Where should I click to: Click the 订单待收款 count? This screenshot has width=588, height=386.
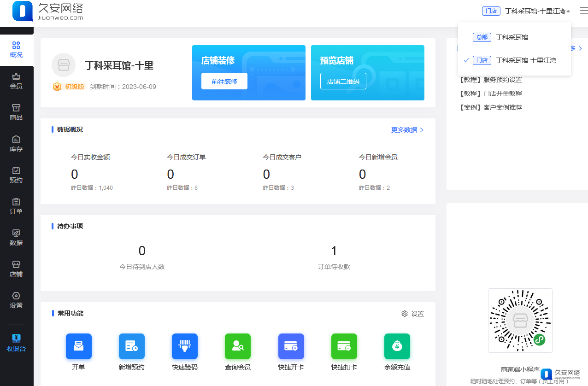coord(334,251)
